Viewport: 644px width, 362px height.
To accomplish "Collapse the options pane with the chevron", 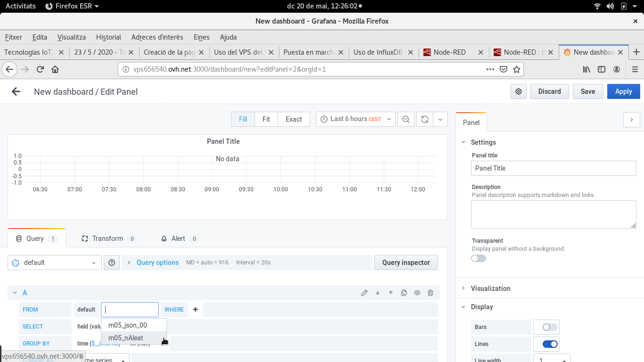I will point(632,120).
